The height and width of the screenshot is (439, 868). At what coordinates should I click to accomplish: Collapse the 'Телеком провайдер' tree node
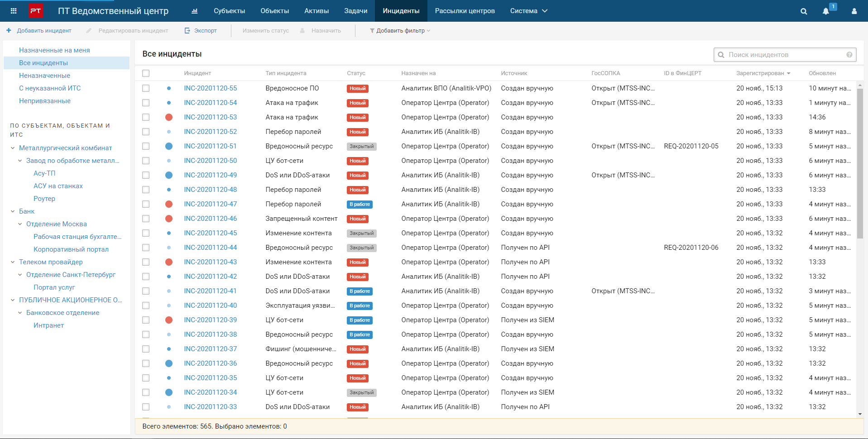click(x=13, y=262)
